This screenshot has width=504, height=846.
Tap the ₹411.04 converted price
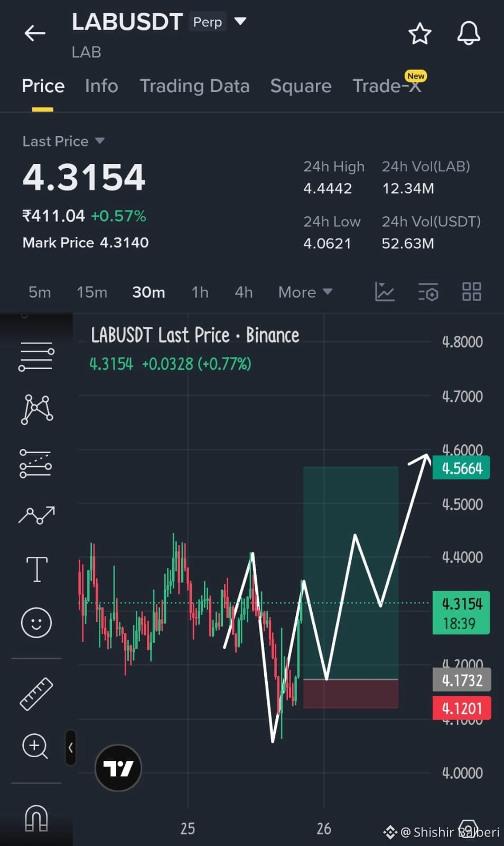pos(53,216)
